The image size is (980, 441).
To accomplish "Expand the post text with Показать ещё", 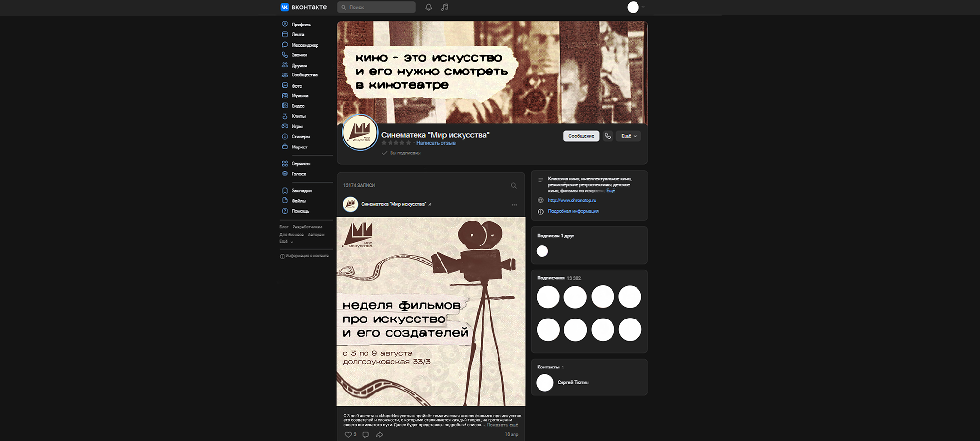I will (502, 425).
